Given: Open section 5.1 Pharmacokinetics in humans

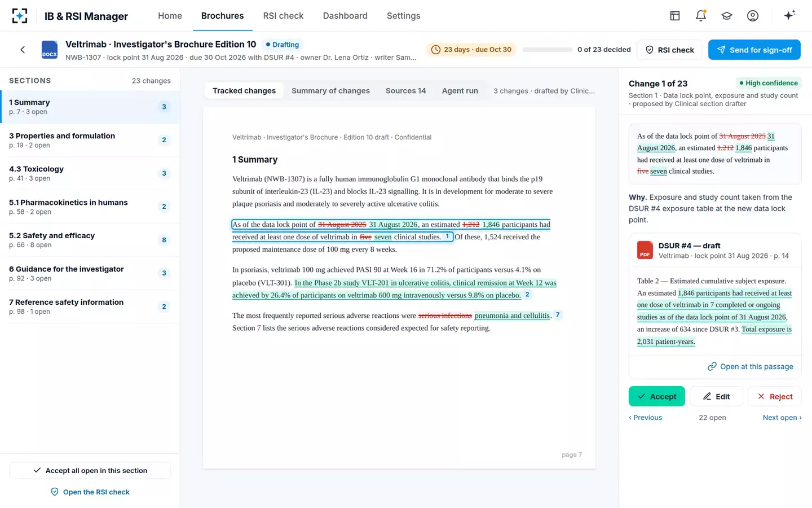Looking at the screenshot, I should click(x=90, y=207).
